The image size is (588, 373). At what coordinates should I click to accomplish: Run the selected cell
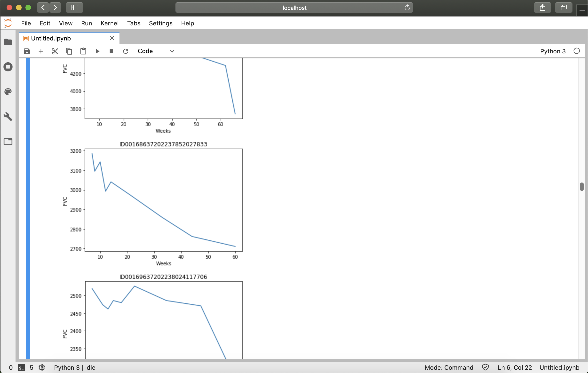click(x=97, y=51)
